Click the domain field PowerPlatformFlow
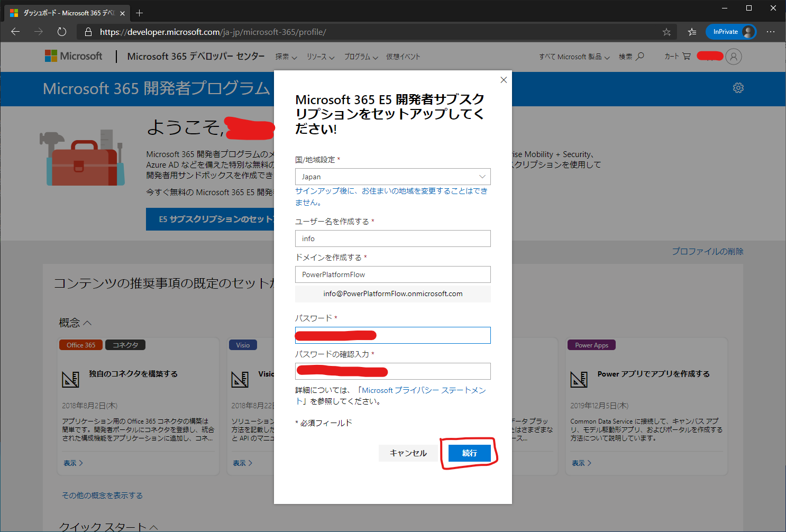Image resolution: width=786 pixels, height=532 pixels. click(393, 274)
